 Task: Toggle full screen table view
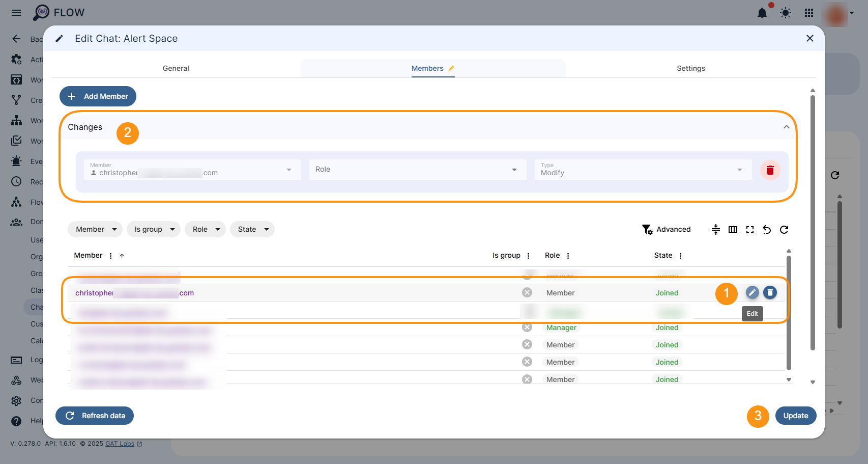tap(749, 230)
